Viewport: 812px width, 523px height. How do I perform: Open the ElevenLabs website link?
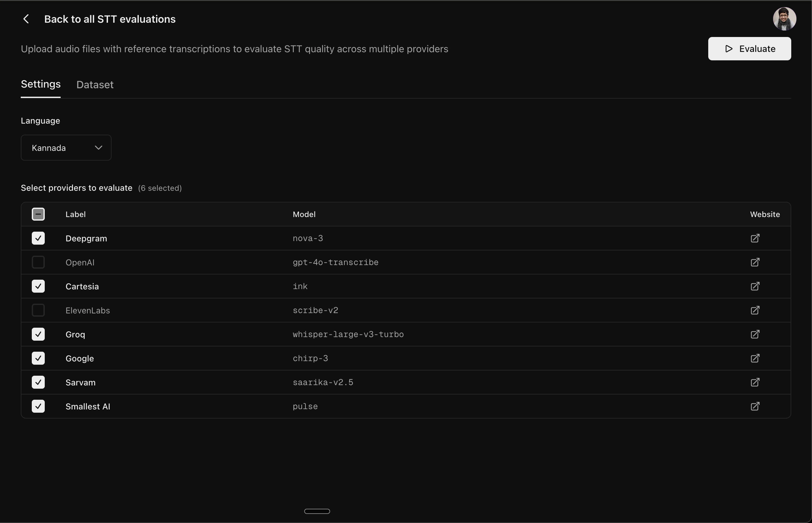click(755, 310)
